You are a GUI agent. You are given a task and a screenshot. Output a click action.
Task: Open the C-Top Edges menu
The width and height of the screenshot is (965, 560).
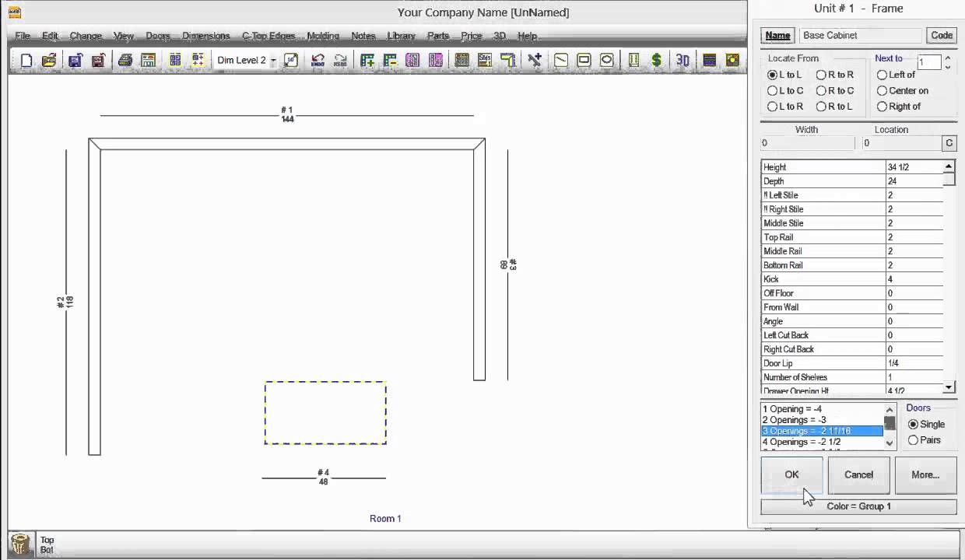click(x=268, y=36)
